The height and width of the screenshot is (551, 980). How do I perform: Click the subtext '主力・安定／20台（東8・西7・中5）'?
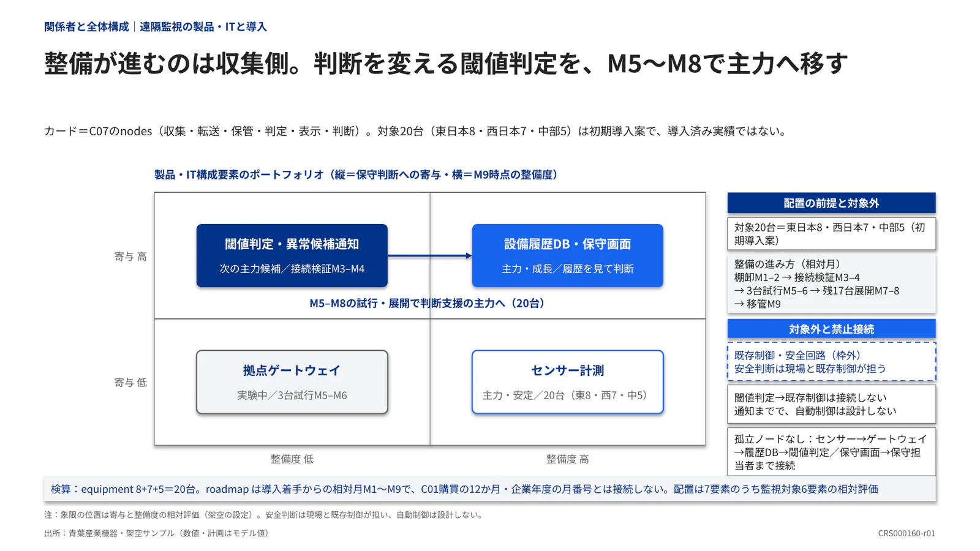click(568, 395)
